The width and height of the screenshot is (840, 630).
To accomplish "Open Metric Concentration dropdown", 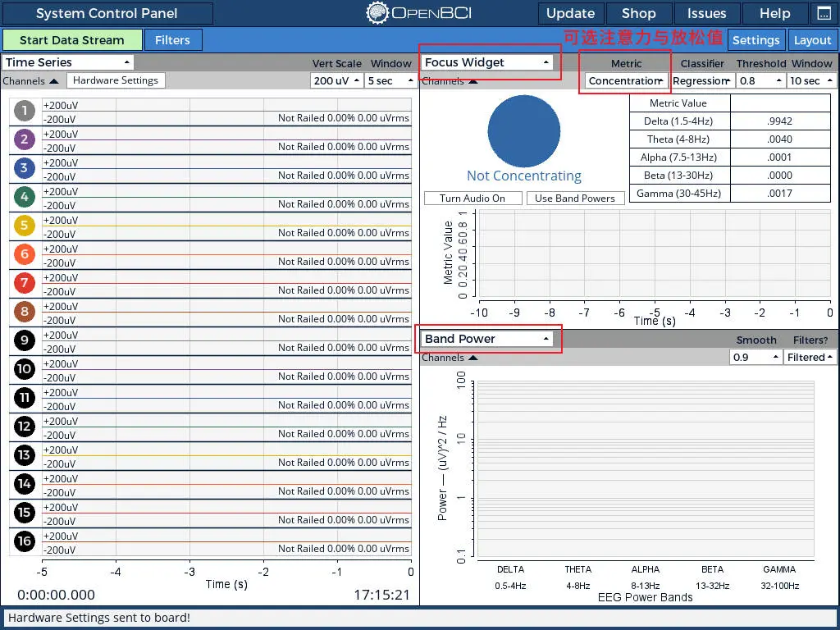I will [x=626, y=81].
